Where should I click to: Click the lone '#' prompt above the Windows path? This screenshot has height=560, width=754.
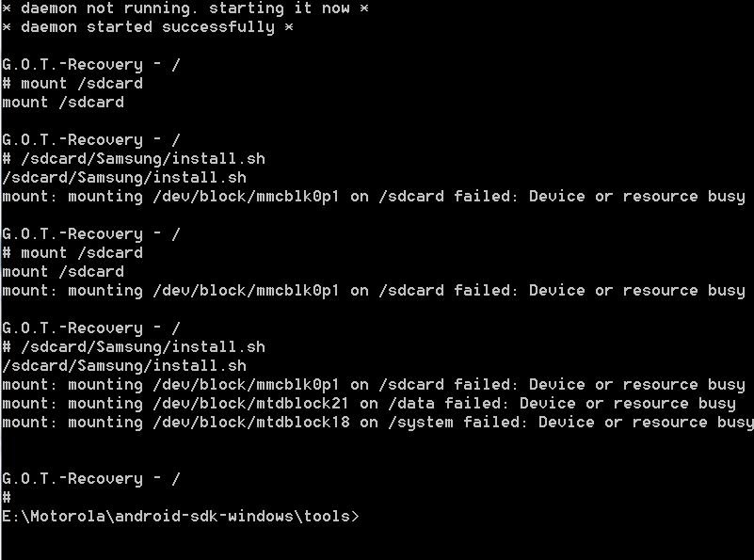click(7, 498)
